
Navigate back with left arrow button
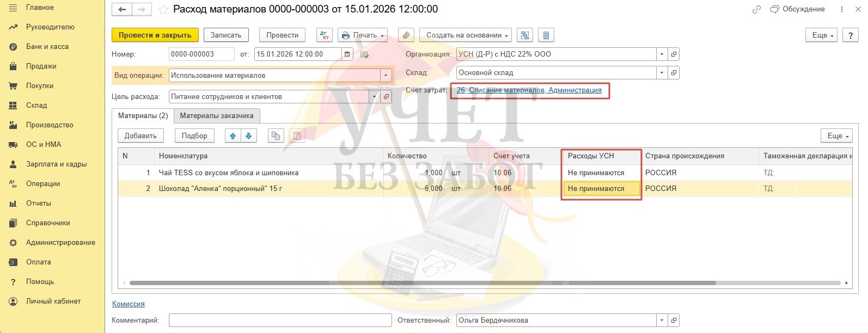pos(122,10)
